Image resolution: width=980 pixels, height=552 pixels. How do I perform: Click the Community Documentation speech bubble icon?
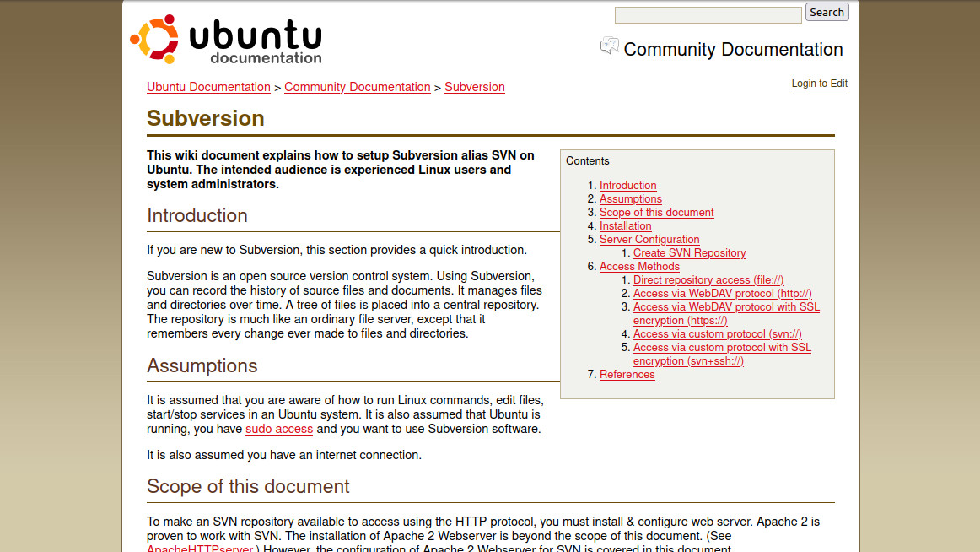[x=610, y=46]
